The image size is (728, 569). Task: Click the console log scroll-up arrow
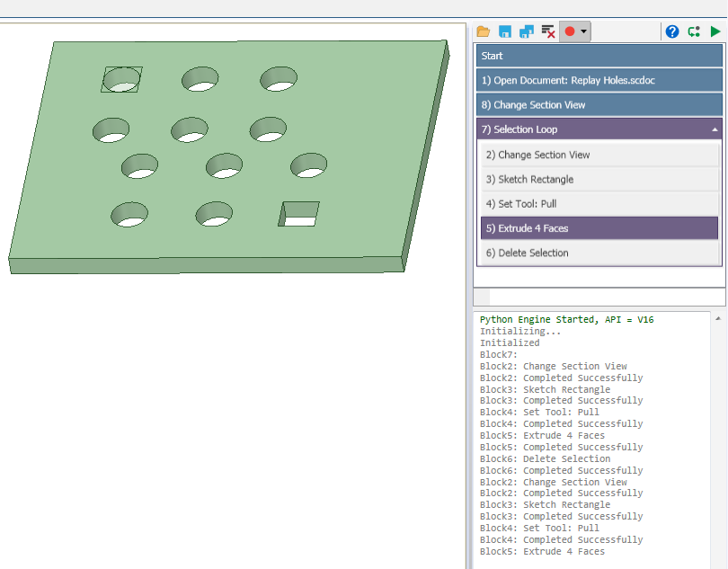tap(718, 318)
